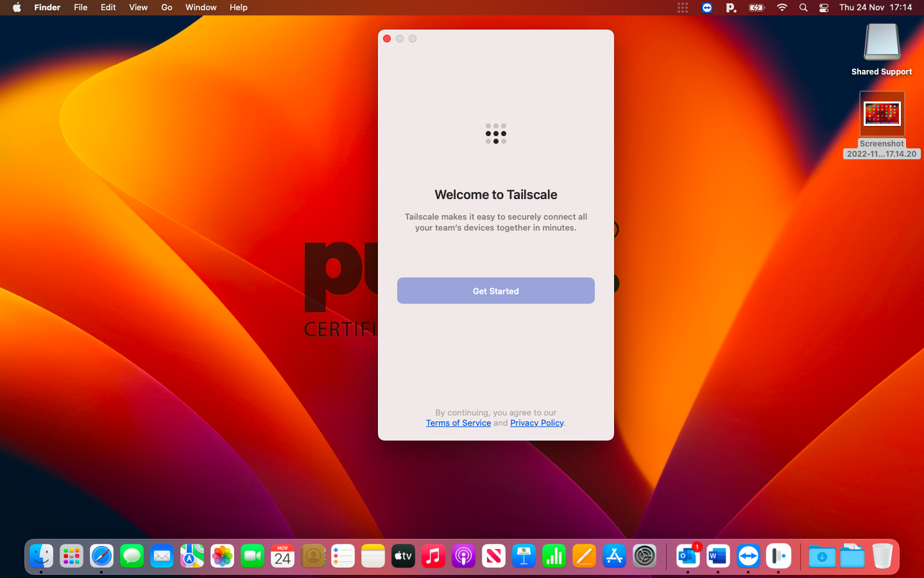Launch the App Store from Dock
Screen dimensions: 924x578
[x=614, y=556]
